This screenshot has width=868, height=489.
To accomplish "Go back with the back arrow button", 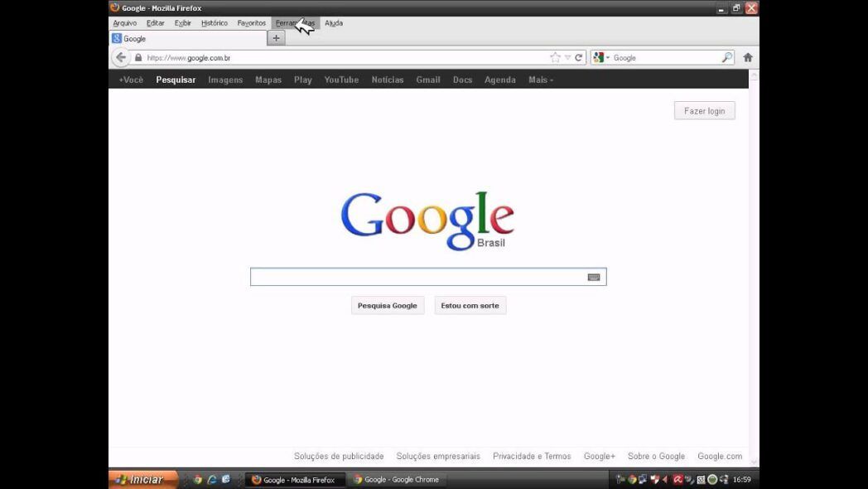I will click(121, 57).
